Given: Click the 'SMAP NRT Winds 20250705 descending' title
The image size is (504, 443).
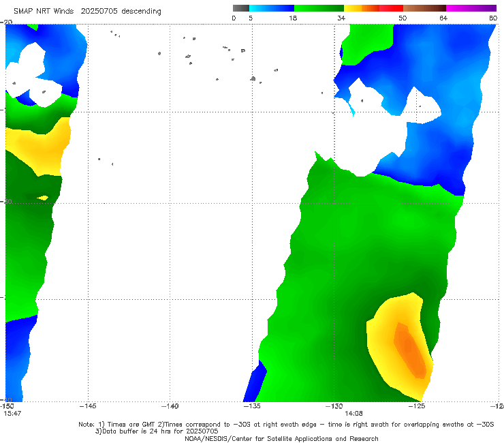Looking at the screenshot, I should (87, 11).
